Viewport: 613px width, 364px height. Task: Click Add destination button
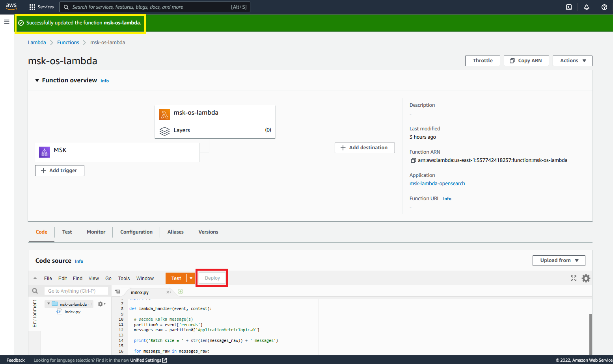click(x=365, y=148)
